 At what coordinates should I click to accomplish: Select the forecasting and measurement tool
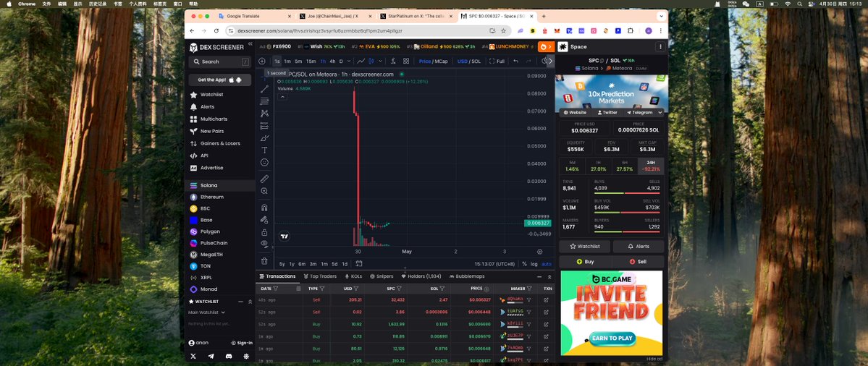click(x=265, y=126)
